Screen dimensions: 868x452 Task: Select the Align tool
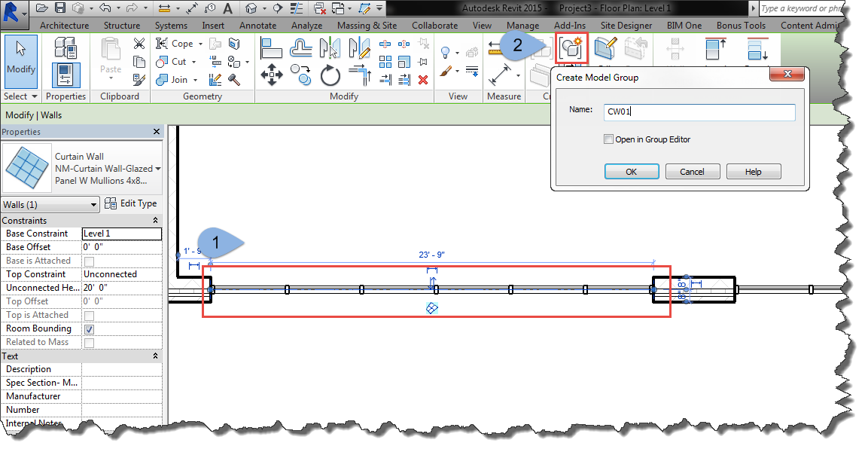click(x=271, y=47)
